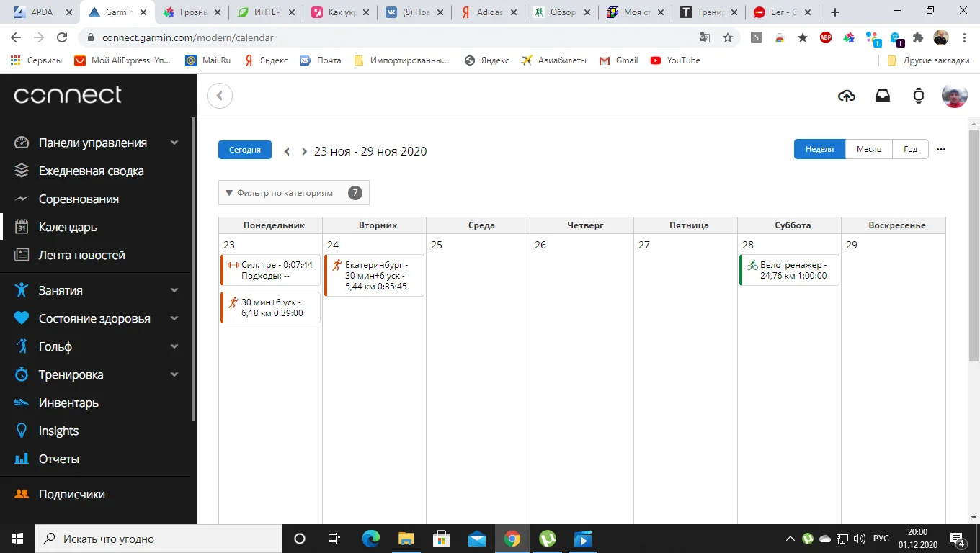
Task: Open the Chrome extensions puzzle icon
Action: click(x=918, y=37)
